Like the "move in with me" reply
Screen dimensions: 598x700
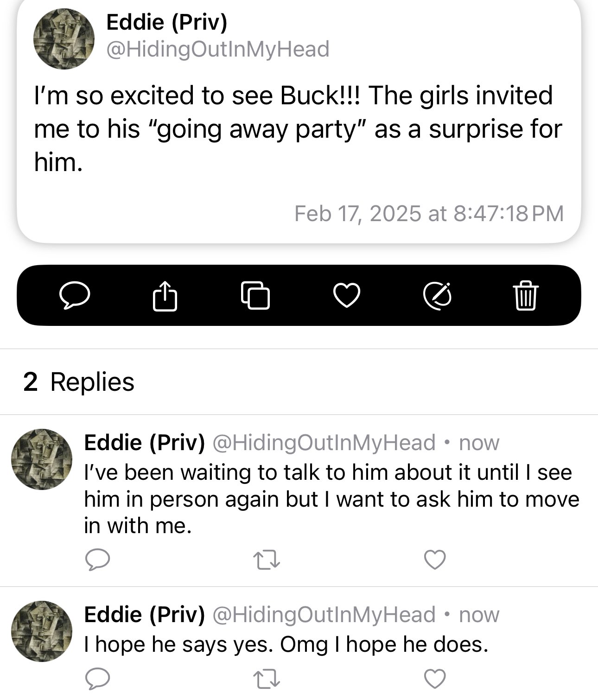tap(435, 560)
